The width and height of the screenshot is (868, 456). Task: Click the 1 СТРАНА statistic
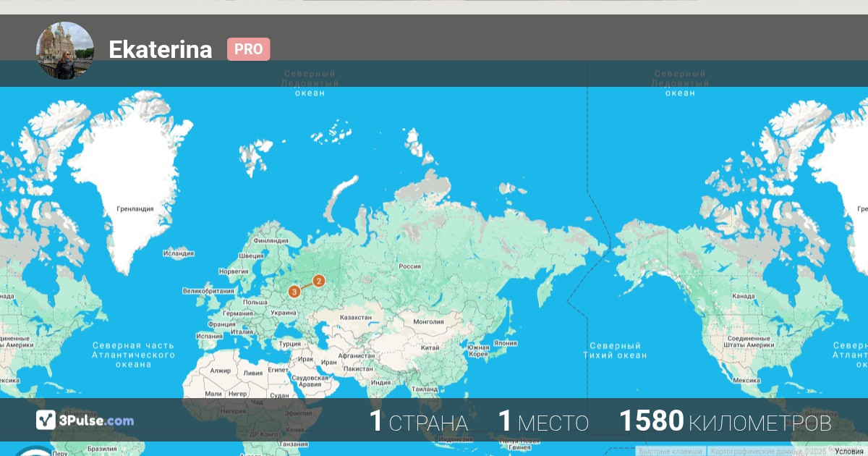[x=418, y=422]
